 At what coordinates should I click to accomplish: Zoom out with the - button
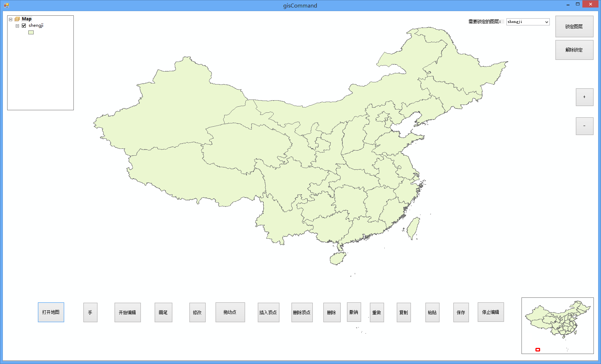click(x=585, y=126)
